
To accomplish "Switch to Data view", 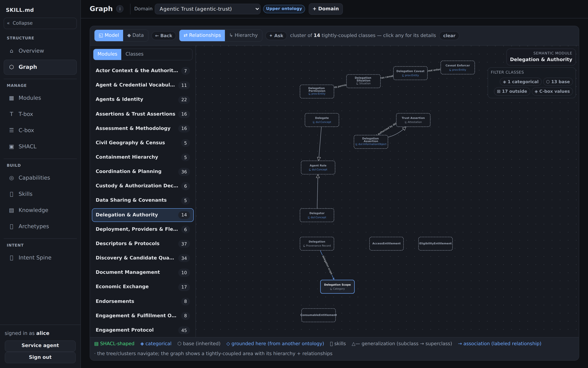I will tap(136, 35).
